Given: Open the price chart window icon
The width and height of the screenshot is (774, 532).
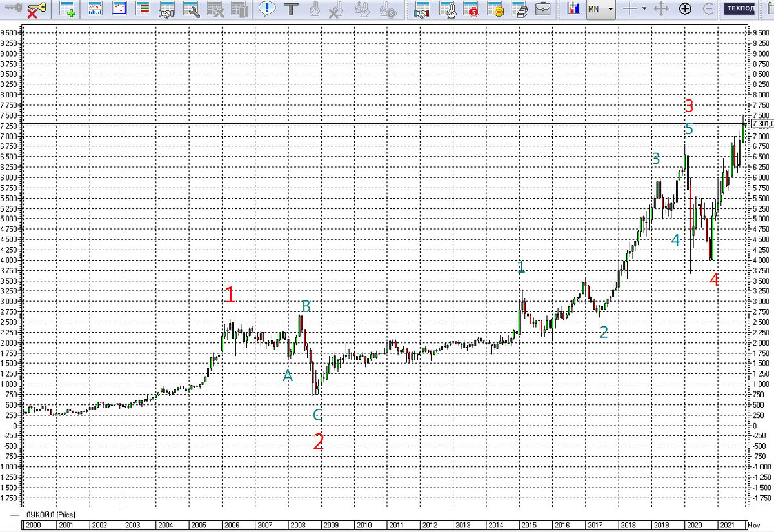Looking at the screenshot, I should click(x=95, y=9).
